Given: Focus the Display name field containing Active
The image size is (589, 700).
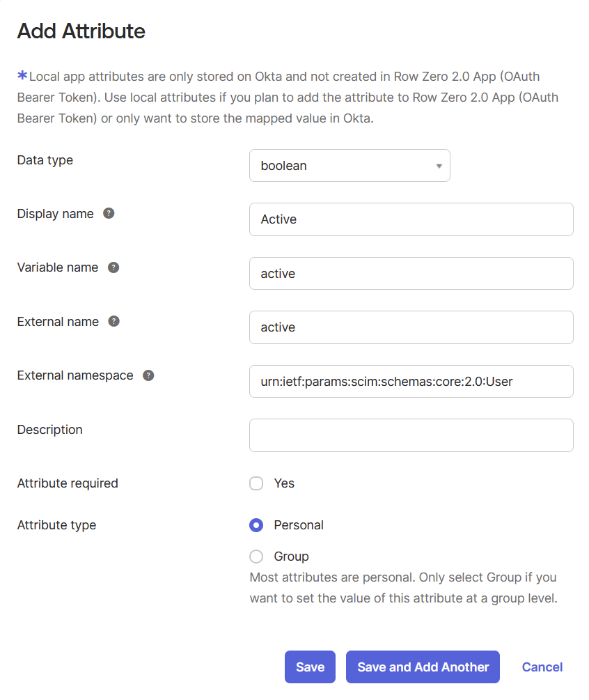Looking at the screenshot, I should tap(411, 219).
